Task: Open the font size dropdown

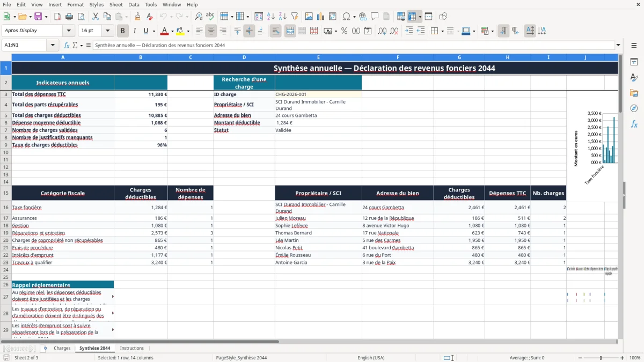Action: click(x=107, y=31)
